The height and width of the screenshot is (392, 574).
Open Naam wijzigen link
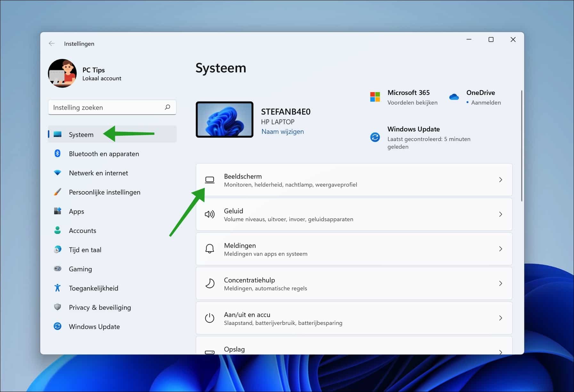click(x=282, y=131)
